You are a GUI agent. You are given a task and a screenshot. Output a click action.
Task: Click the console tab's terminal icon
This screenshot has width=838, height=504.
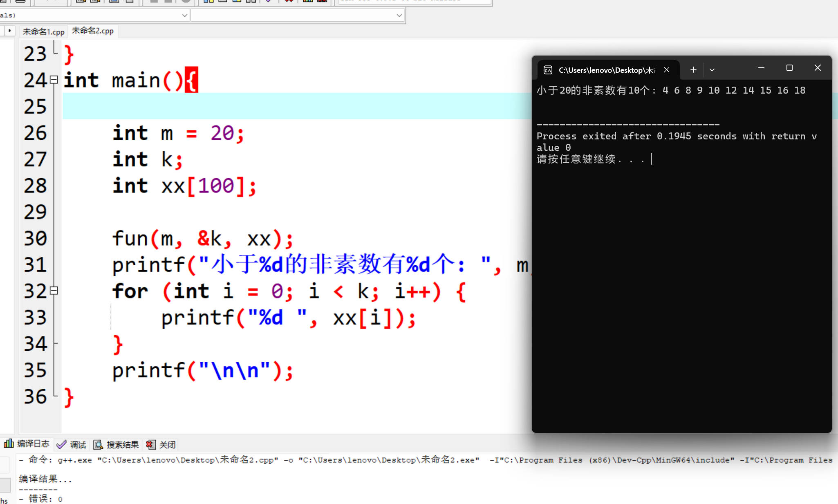pyautogui.click(x=548, y=70)
